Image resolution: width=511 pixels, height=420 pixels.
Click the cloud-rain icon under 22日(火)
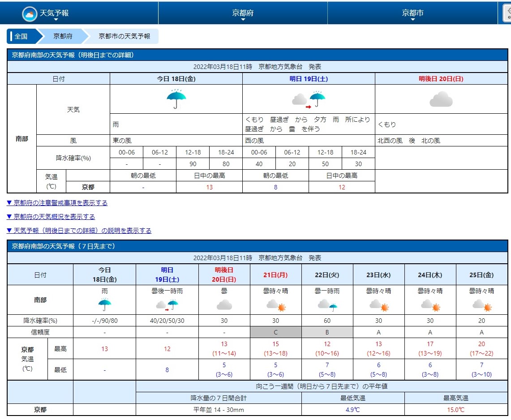pos(327,305)
